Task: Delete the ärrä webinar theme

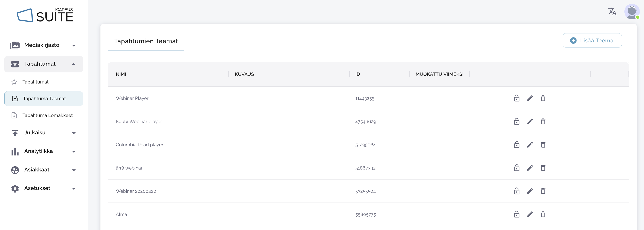Action: 543,168
